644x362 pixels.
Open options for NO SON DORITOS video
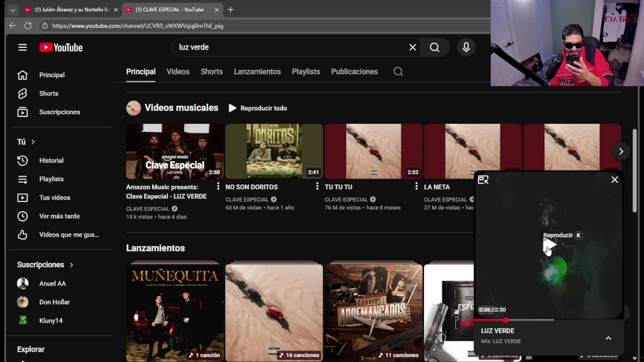pos(317,187)
